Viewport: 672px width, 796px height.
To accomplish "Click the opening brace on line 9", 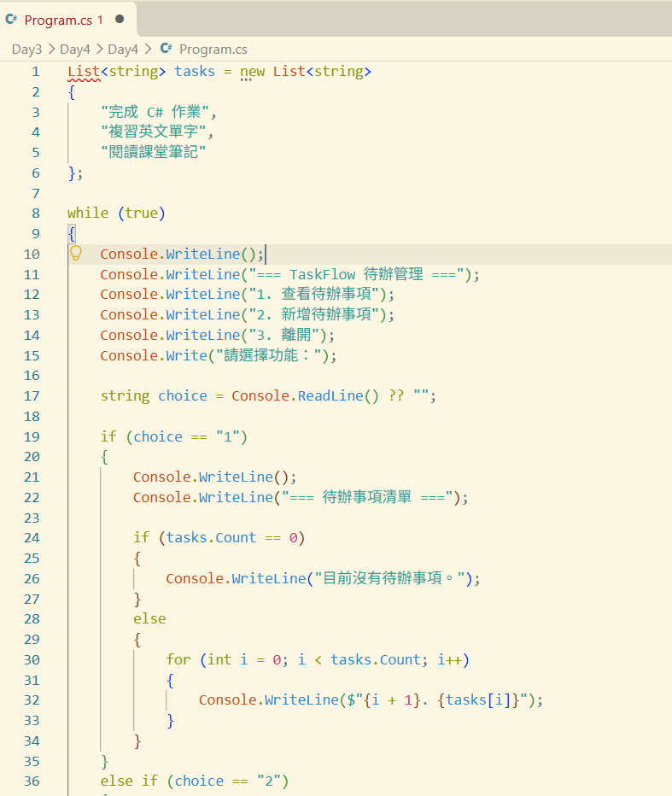I will (72, 233).
